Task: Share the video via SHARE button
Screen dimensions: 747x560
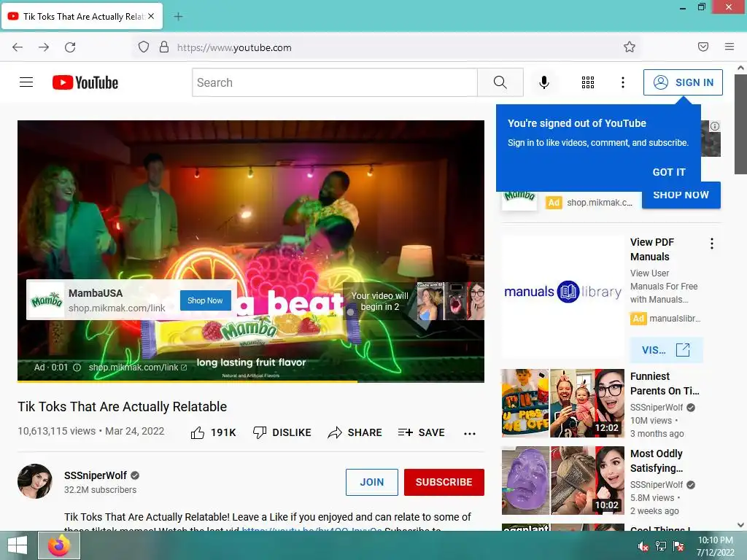Action: coord(355,432)
